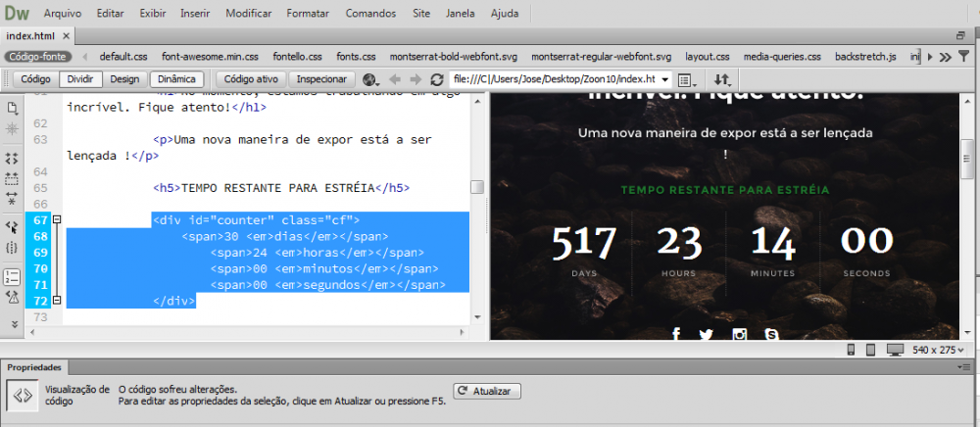Toggle Inspecionar mode

tap(321, 79)
